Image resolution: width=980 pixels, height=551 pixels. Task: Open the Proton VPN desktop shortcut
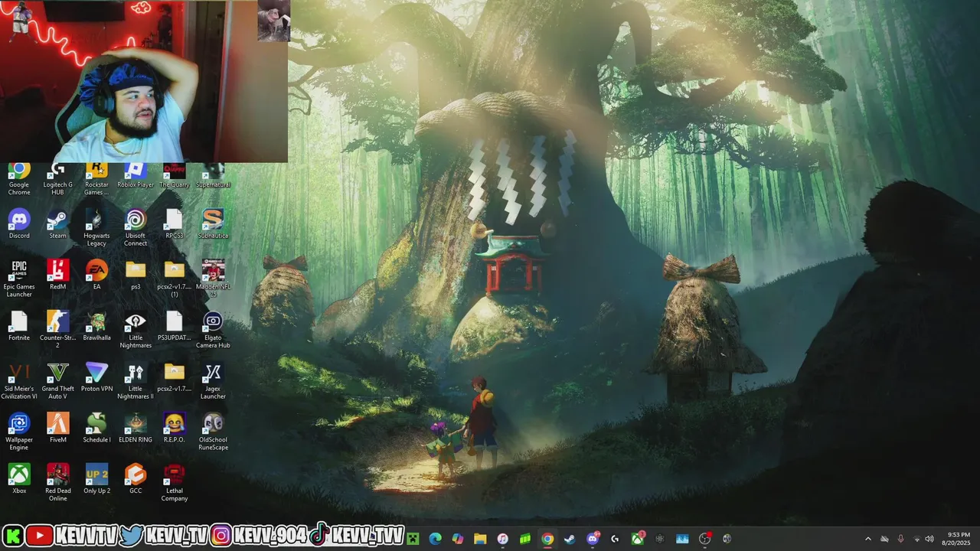[96, 377]
